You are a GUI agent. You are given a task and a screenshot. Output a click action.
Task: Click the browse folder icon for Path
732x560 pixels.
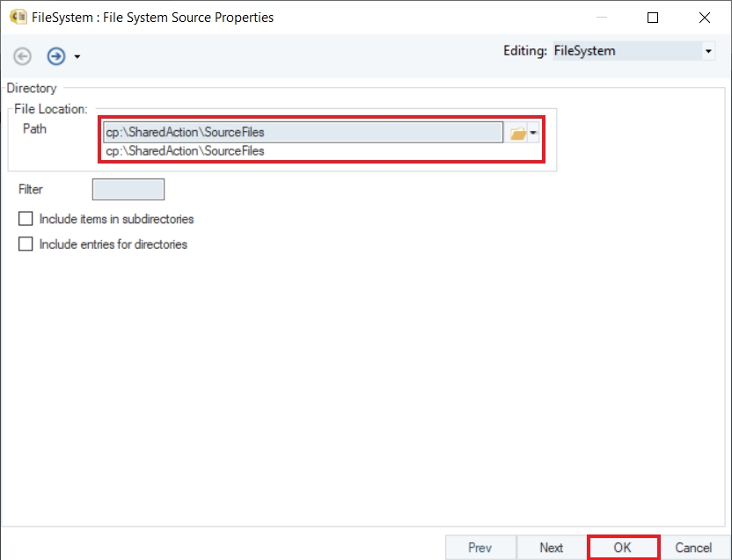coord(518,133)
